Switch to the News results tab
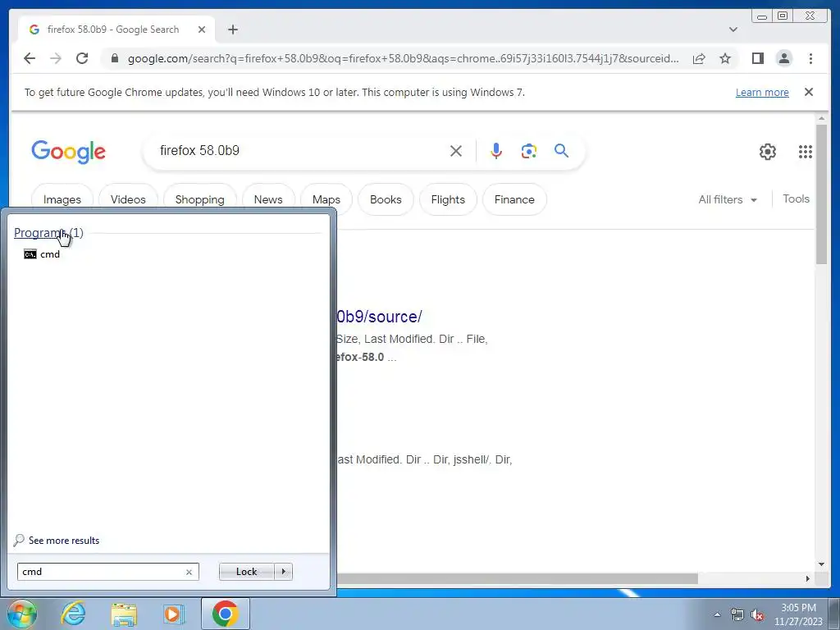840x630 pixels. [268, 199]
